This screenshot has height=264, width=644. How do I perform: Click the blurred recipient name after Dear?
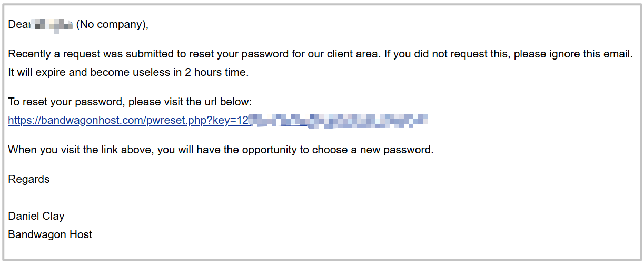(x=54, y=25)
